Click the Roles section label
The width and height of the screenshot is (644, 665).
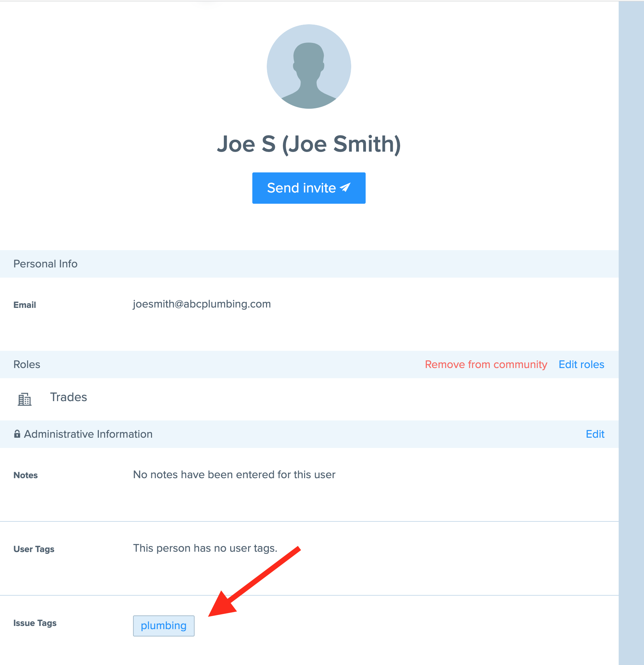click(27, 365)
